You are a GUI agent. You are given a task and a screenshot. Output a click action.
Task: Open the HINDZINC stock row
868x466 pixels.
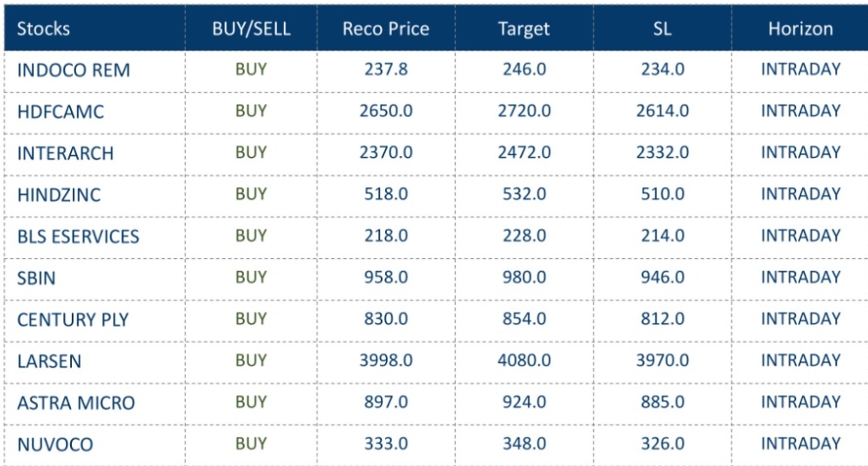click(x=59, y=195)
